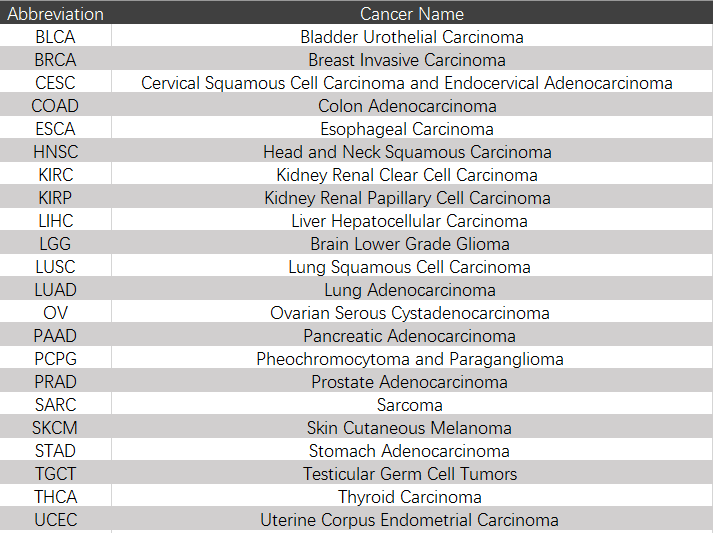Screen dimensions: 713x533
Task: Click the Skin Cutaneous Melanoma cell
Action: click(411, 428)
